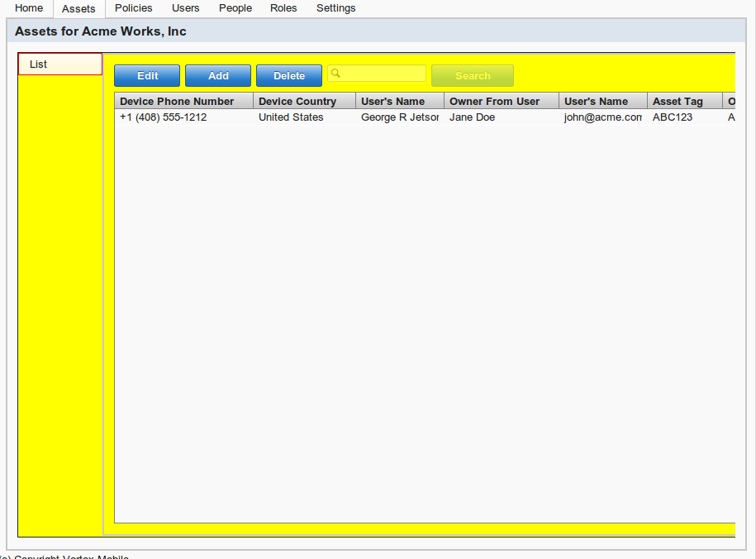Open the Users tab
Screen dimensions: 756x559
coord(186,8)
